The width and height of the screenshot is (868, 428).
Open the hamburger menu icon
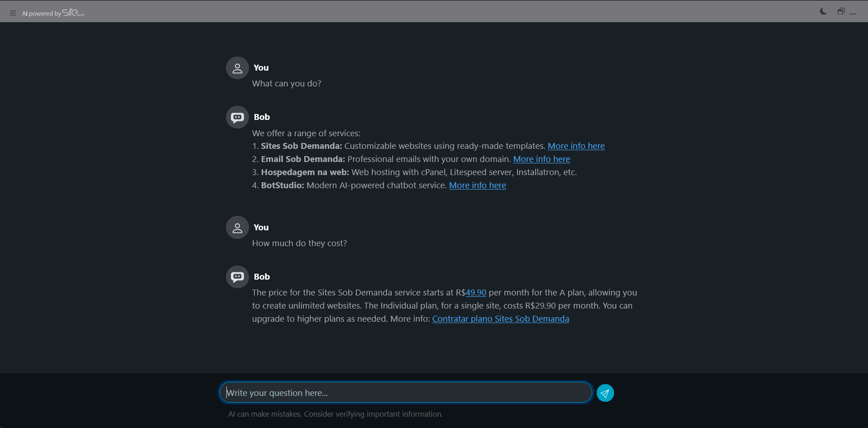[13, 13]
